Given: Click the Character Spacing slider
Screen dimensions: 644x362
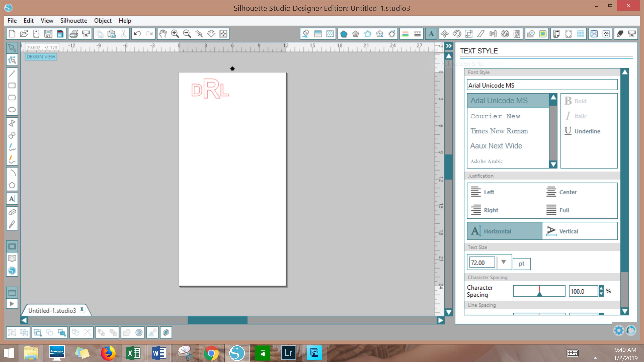Looking at the screenshot, I should point(539,291).
